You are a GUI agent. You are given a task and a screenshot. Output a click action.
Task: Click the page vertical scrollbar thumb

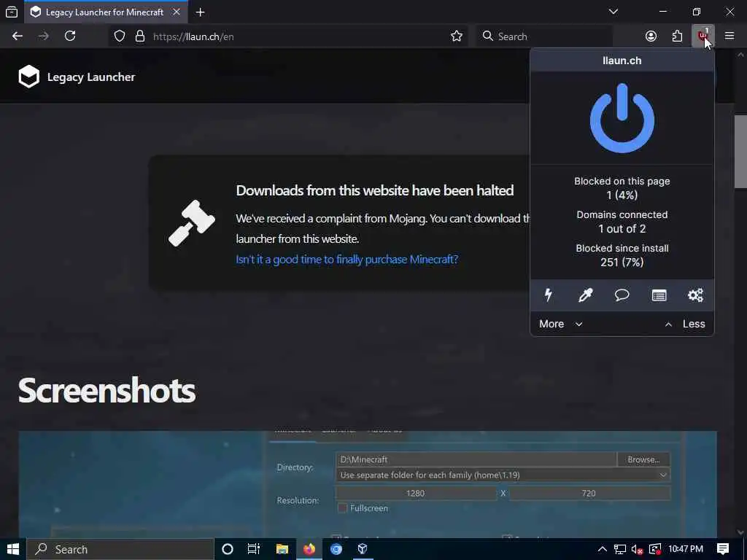pyautogui.click(x=740, y=152)
